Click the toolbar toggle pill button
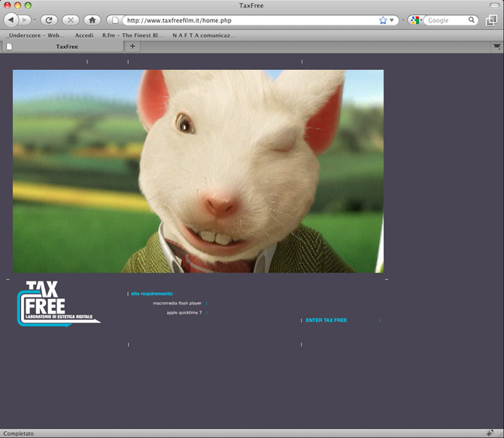This screenshot has height=438, width=504. (x=494, y=5)
